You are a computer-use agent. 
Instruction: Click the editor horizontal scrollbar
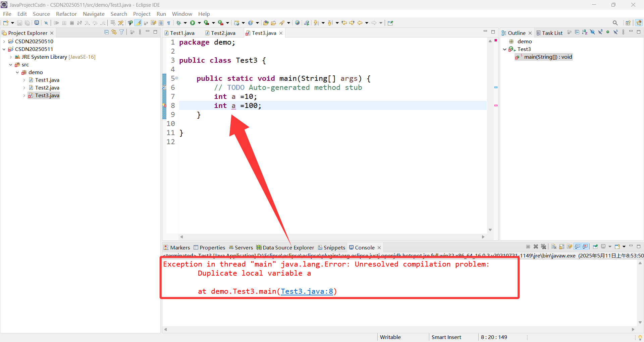point(332,237)
